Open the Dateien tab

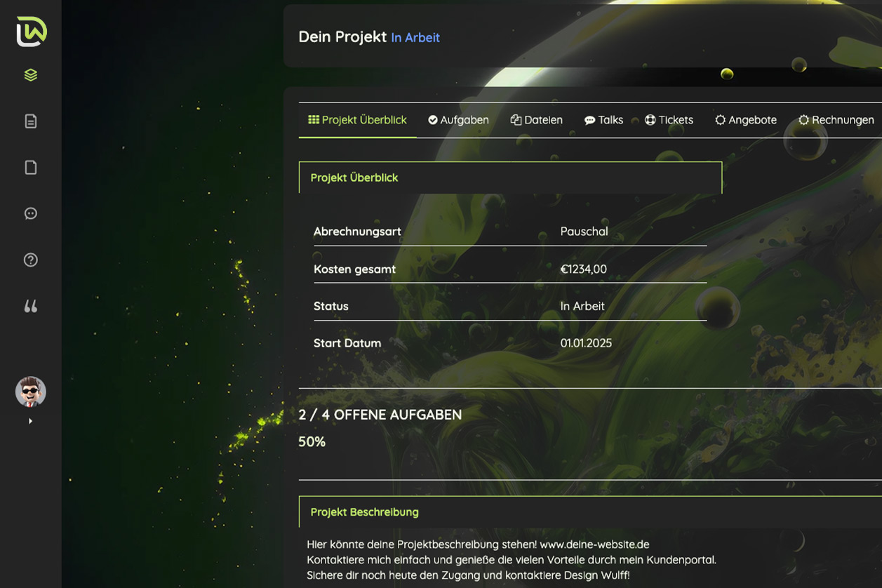[x=536, y=120]
